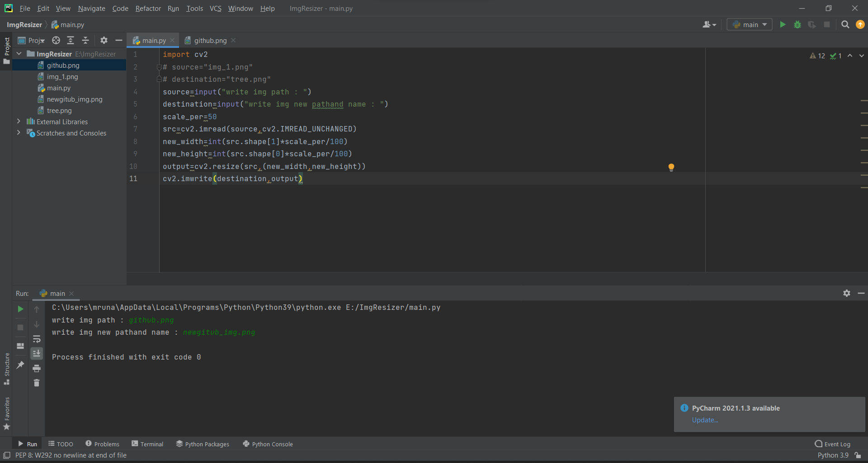Open the Refactor menu
This screenshot has width=868, height=463.
(148, 8)
